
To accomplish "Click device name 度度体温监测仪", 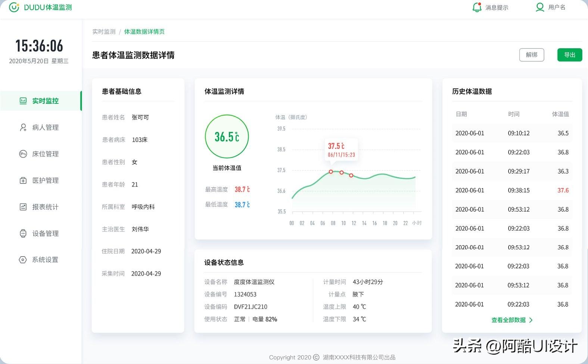I will (254, 282).
